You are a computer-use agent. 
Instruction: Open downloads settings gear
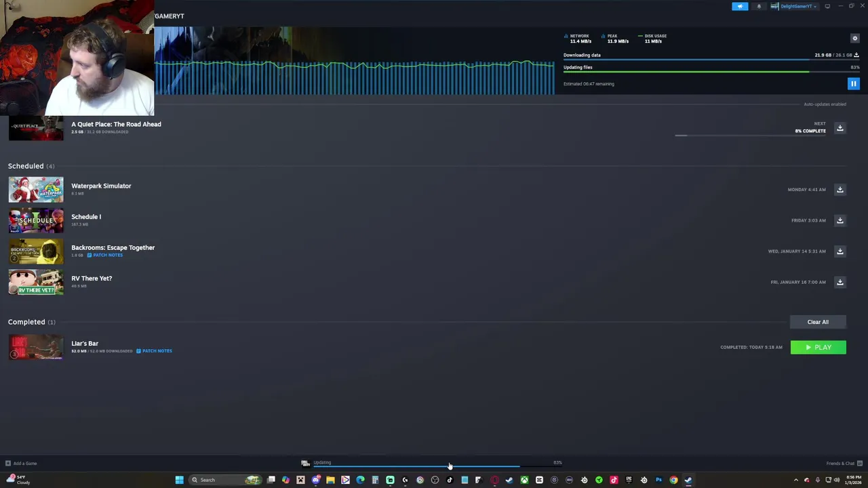point(854,39)
